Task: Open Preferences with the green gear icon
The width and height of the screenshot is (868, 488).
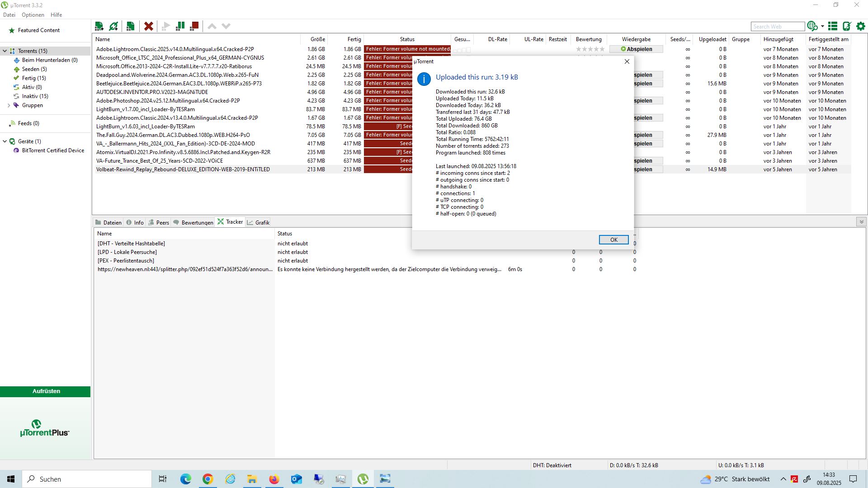Action: pyautogui.click(x=861, y=26)
